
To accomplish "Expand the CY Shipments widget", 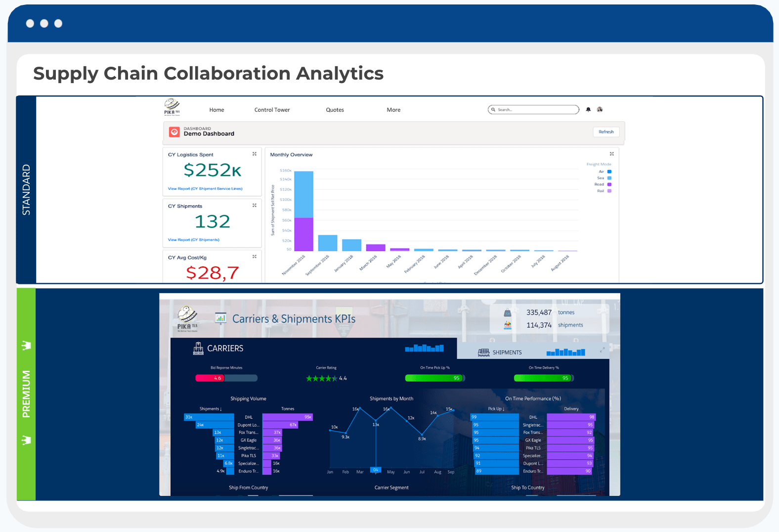I will [x=255, y=206].
